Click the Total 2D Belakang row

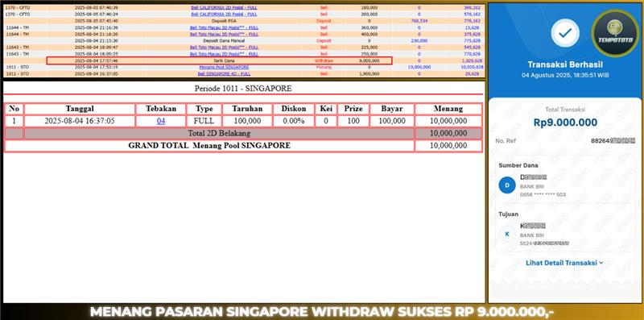click(243, 133)
